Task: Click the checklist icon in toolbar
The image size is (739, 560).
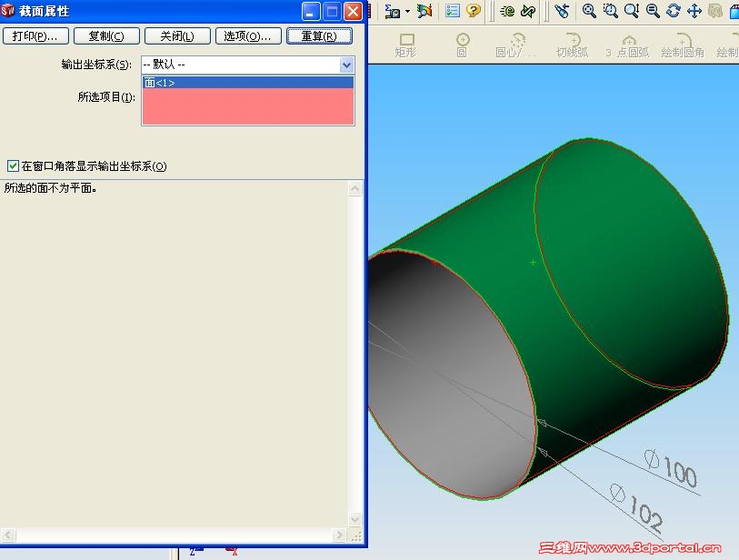Action: point(453,11)
